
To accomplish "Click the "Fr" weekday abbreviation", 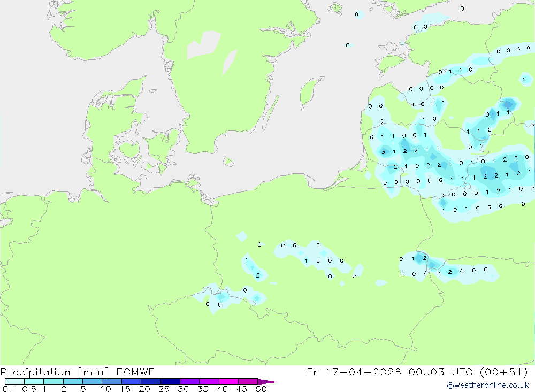I will pos(312,372).
